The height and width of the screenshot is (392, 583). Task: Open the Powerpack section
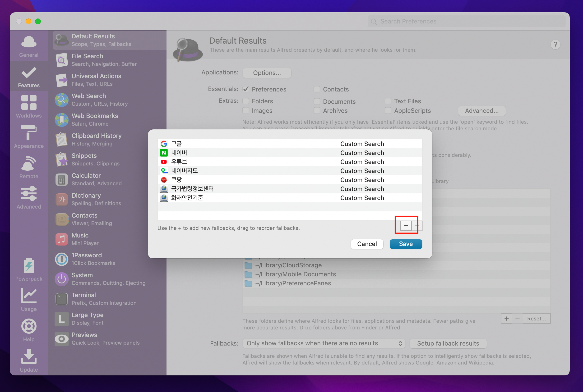pyautogui.click(x=29, y=269)
